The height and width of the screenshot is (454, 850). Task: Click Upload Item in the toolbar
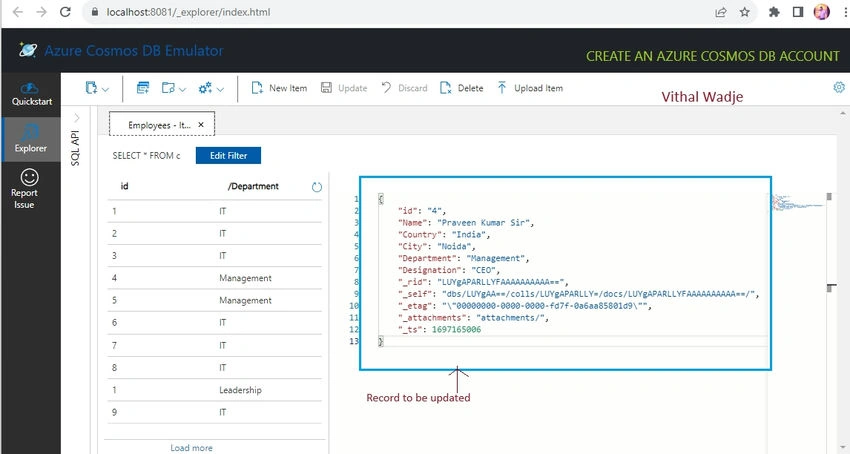click(530, 88)
